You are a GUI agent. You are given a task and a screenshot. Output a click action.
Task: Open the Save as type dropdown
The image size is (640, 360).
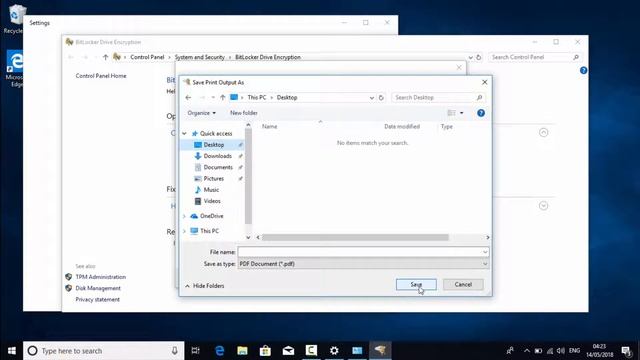click(363, 264)
